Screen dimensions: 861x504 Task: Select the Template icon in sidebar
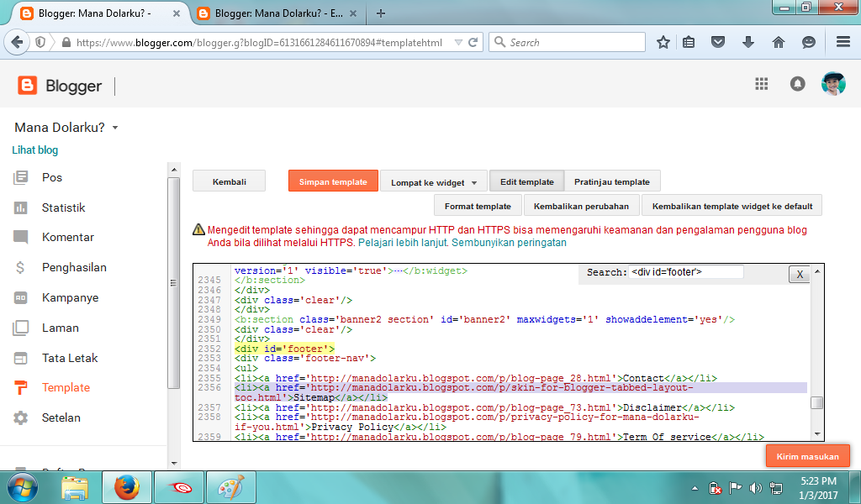pos(20,388)
